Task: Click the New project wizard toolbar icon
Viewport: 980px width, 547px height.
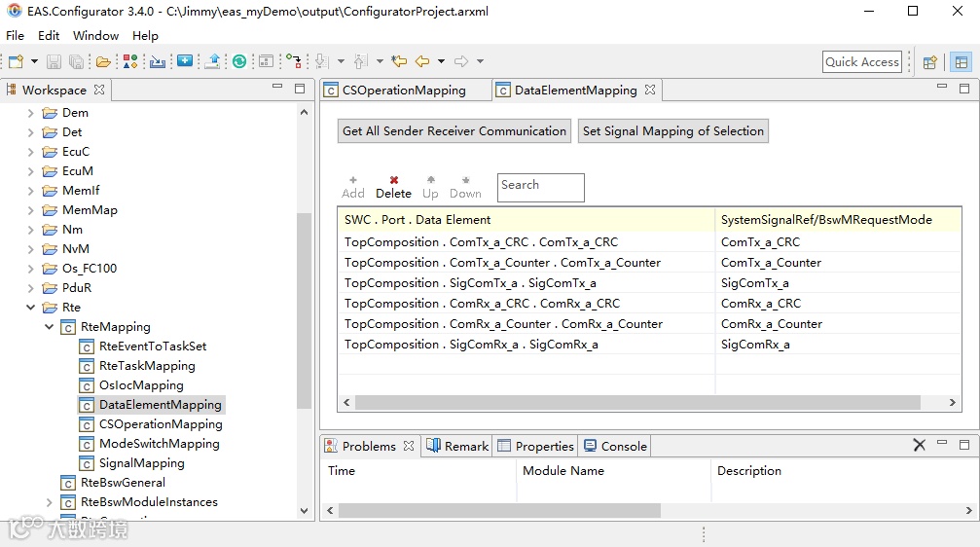Action: coord(16,61)
